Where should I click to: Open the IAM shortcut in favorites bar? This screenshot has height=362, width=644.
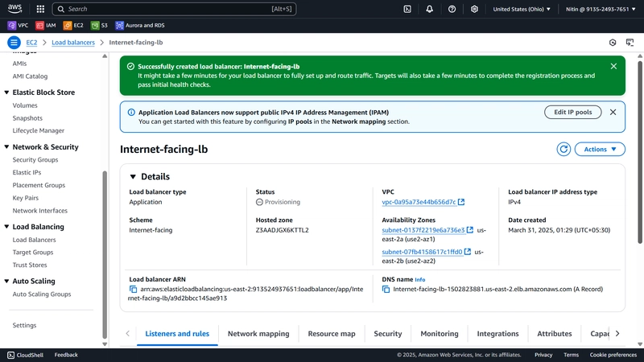[x=46, y=26]
